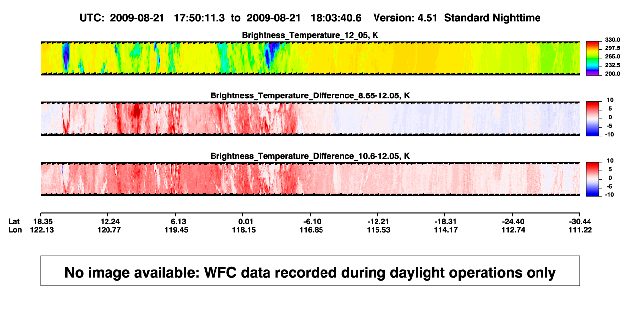Click longitude value 111.22
Image resolution: width=644 pixels, height=330 pixels.
580,230
